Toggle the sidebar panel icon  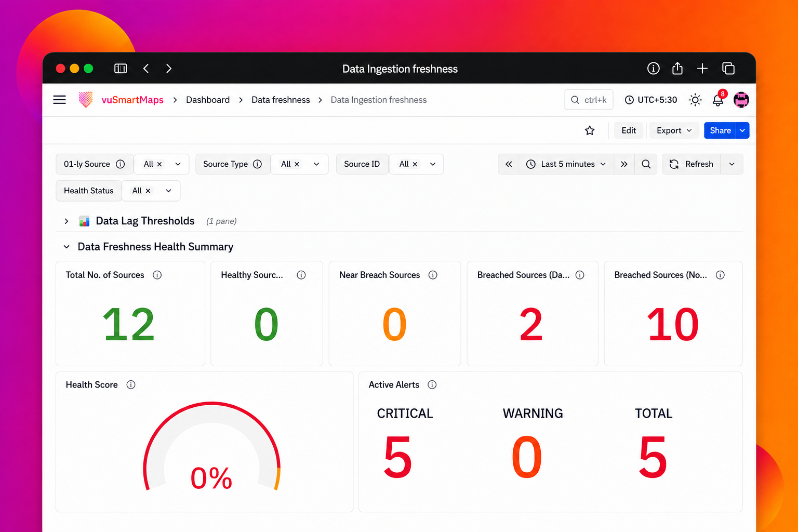coord(121,69)
